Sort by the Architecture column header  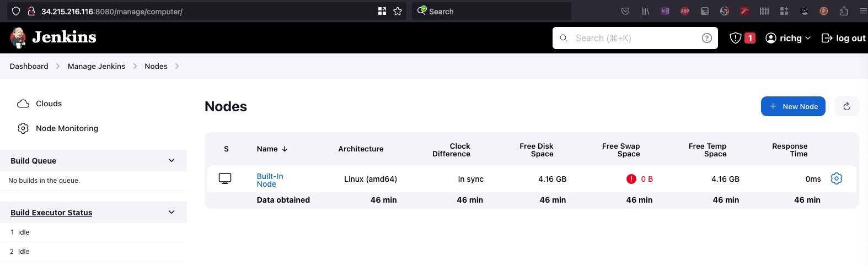pos(361,149)
